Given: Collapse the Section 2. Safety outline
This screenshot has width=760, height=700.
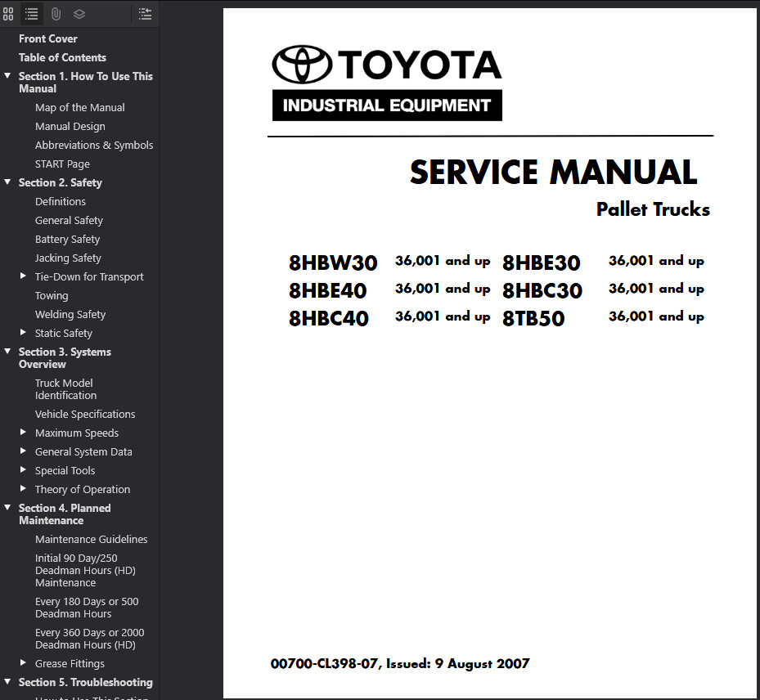Looking at the screenshot, I should tap(7, 182).
